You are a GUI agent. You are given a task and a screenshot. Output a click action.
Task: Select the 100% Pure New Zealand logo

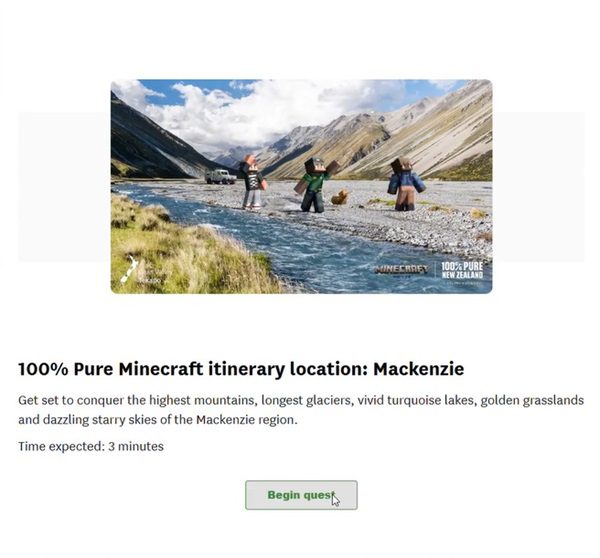pyautogui.click(x=462, y=271)
